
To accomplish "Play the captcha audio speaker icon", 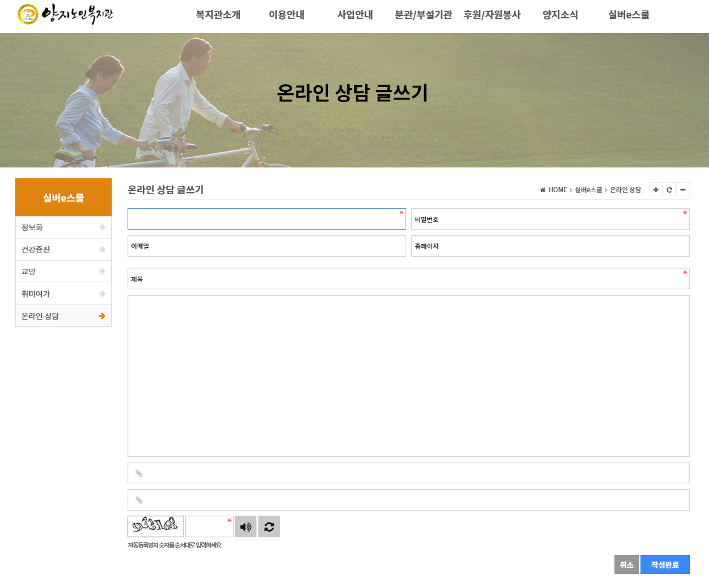I will click(246, 526).
